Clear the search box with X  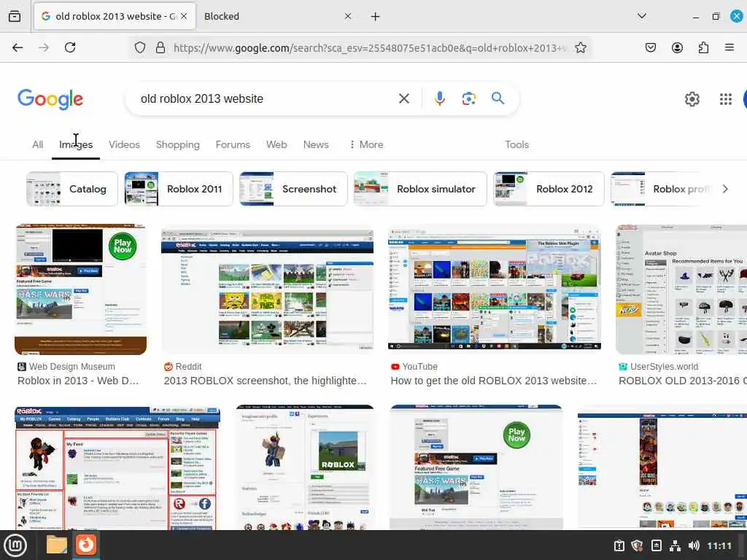point(404,98)
